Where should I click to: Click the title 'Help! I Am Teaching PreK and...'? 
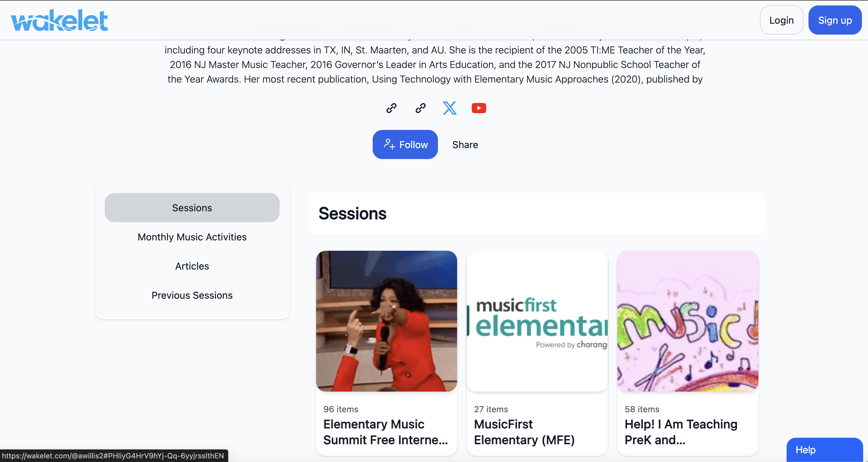(681, 432)
